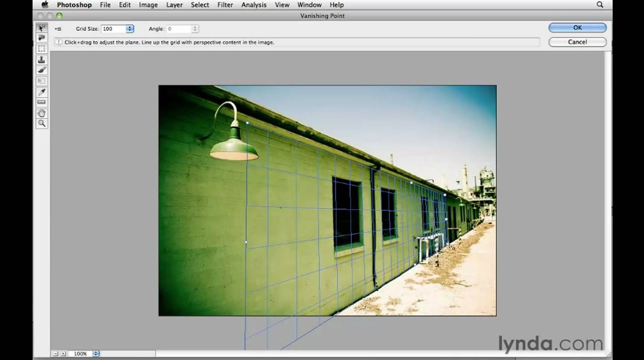Click the Grid Size value field
Screen dimensions: 644x360
coord(114,29)
